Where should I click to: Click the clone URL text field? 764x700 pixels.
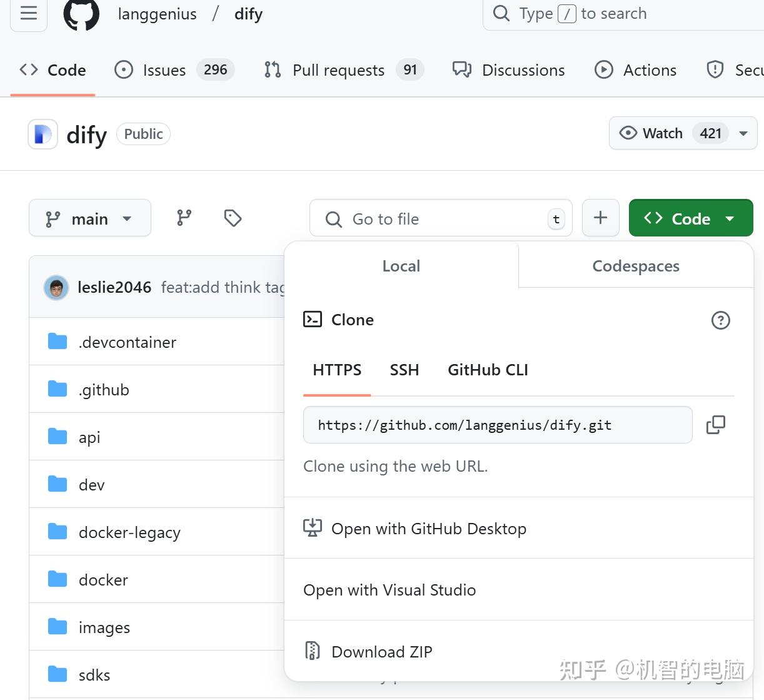tap(498, 425)
